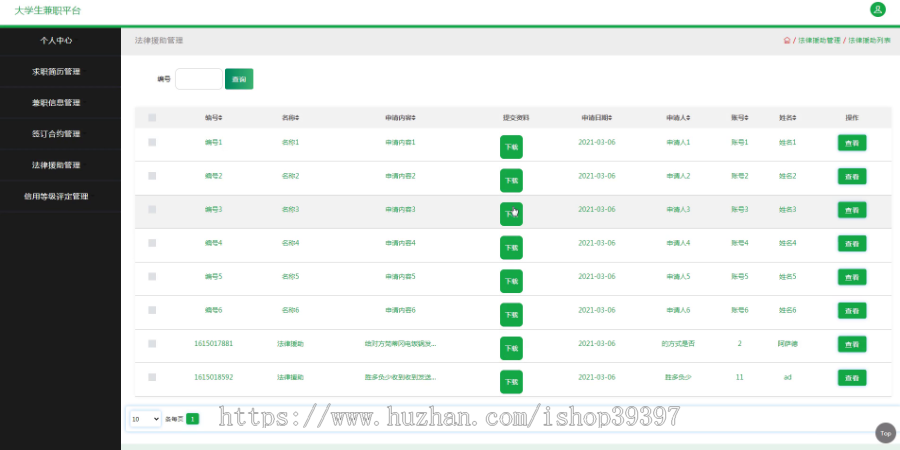Open 信用等级评定管理 in sidebar
Image resolution: width=900 pixels, height=450 pixels.
click(x=56, y=196)
